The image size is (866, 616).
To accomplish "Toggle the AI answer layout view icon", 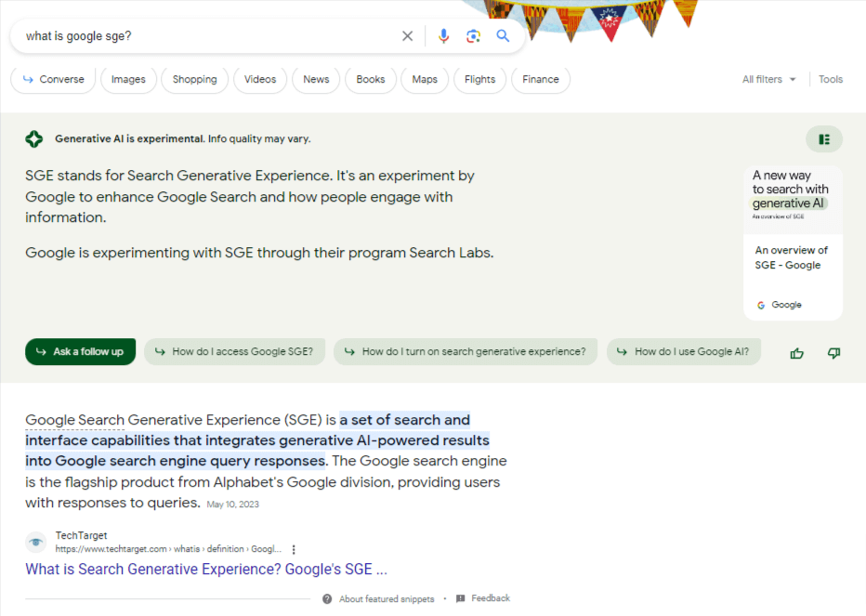I will point(824,139).
